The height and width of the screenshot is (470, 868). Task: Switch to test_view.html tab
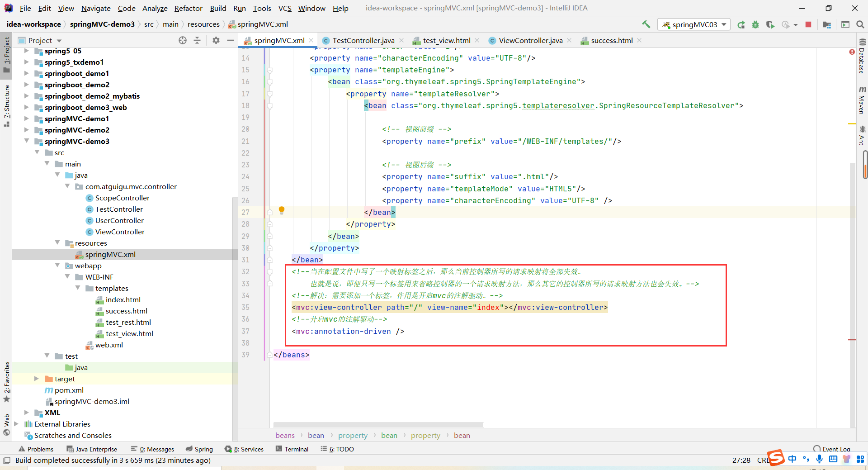pos(447,40)
